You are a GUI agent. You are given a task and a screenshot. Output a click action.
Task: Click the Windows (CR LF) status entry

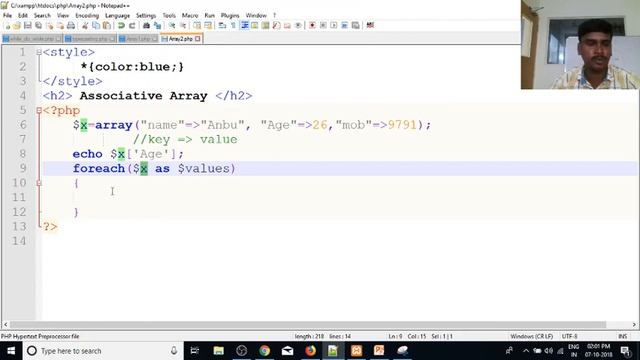coord(531,336)
